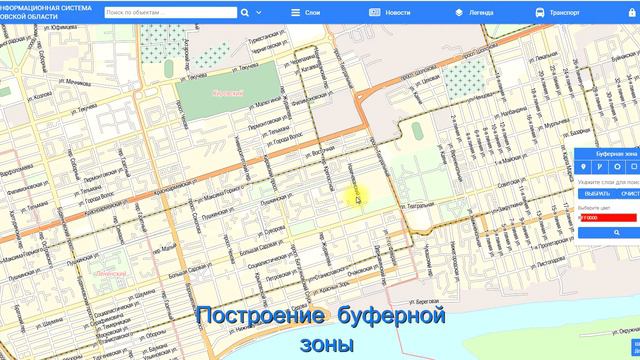This screenshot has height=360, width=640.
Task: Click the ул. Козлова street label
Action: pos(40,97)
